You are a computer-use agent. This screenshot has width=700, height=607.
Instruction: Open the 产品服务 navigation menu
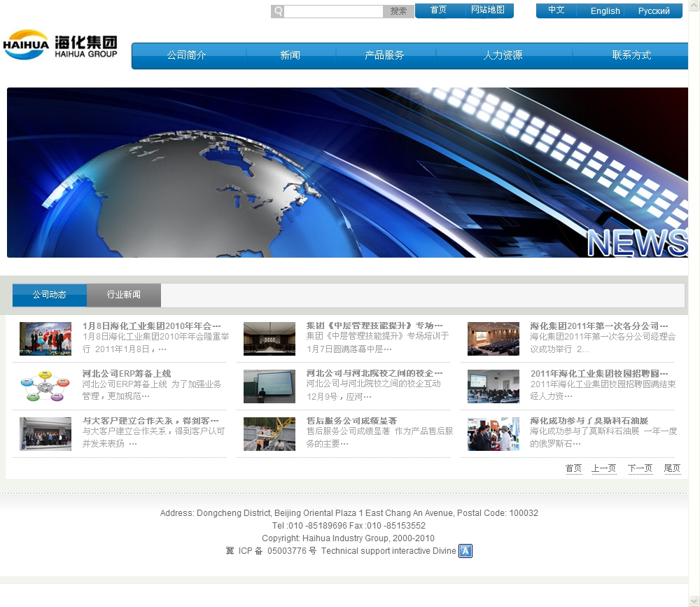pyautogui.click(x=384, y=55)
